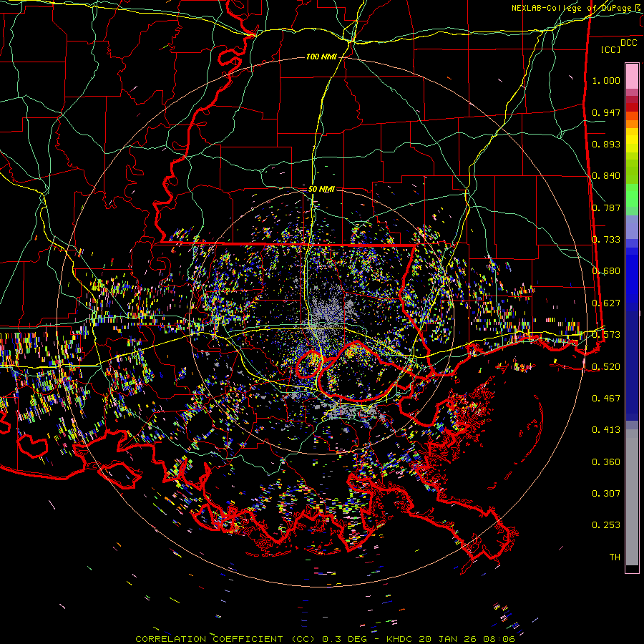Click the 0.3 DEG elevation text
Image resolution: width=644 pixels, height=644 pixels.
click(x=343, y=639)
